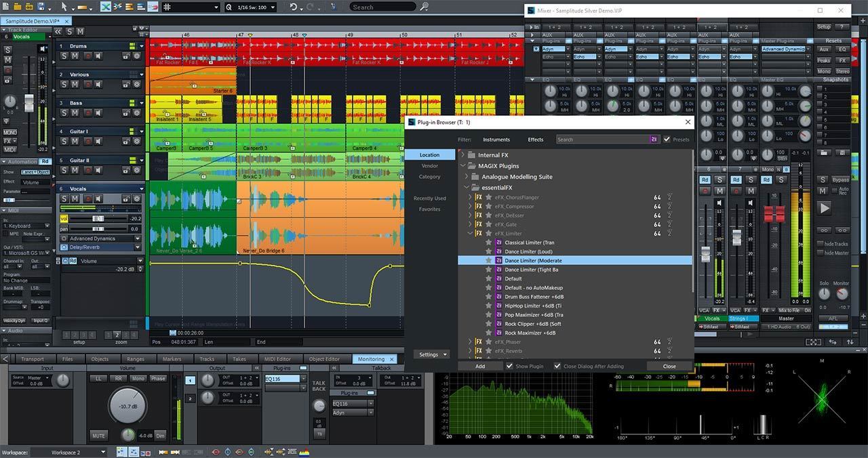
Task: Toggle the Rd automation read button
Action: [x=45, y=161]
